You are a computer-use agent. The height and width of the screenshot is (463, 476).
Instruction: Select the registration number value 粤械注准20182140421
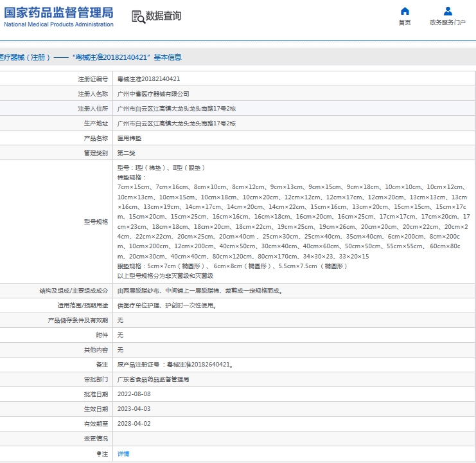(x=148, y=79)
